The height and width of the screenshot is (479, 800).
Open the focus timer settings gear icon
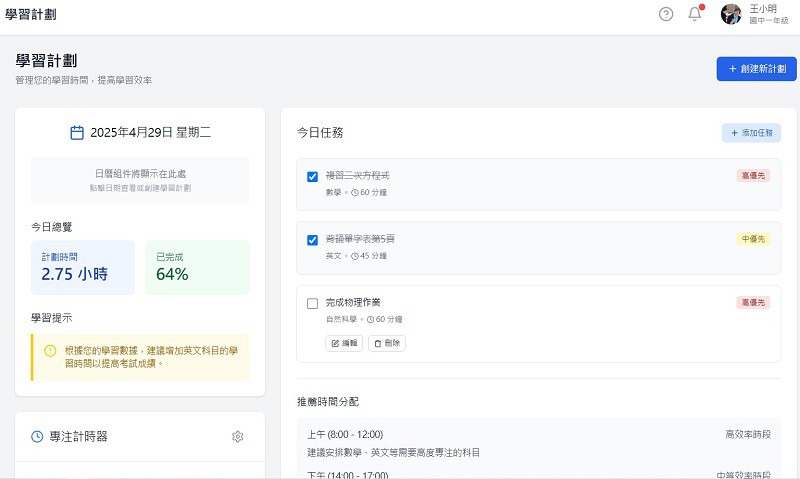[x=237, y=437]
